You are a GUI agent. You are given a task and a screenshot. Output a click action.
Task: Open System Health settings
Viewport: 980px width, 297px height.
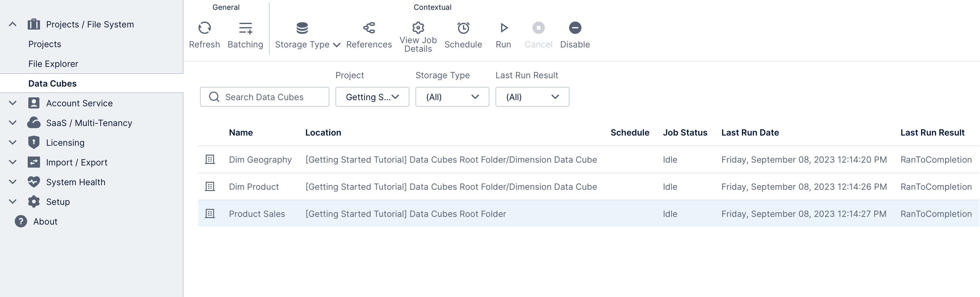pos(75,182)
